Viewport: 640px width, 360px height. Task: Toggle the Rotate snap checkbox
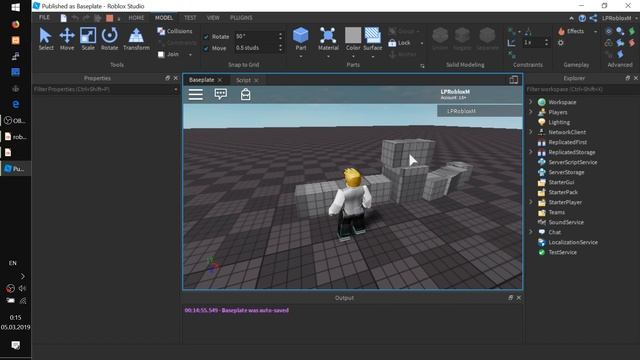click(206, 37)
